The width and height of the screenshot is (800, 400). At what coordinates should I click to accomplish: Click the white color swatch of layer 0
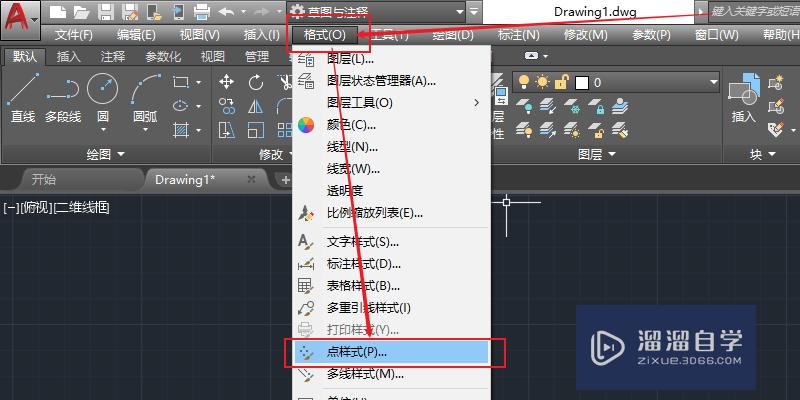tap(582, 83)
